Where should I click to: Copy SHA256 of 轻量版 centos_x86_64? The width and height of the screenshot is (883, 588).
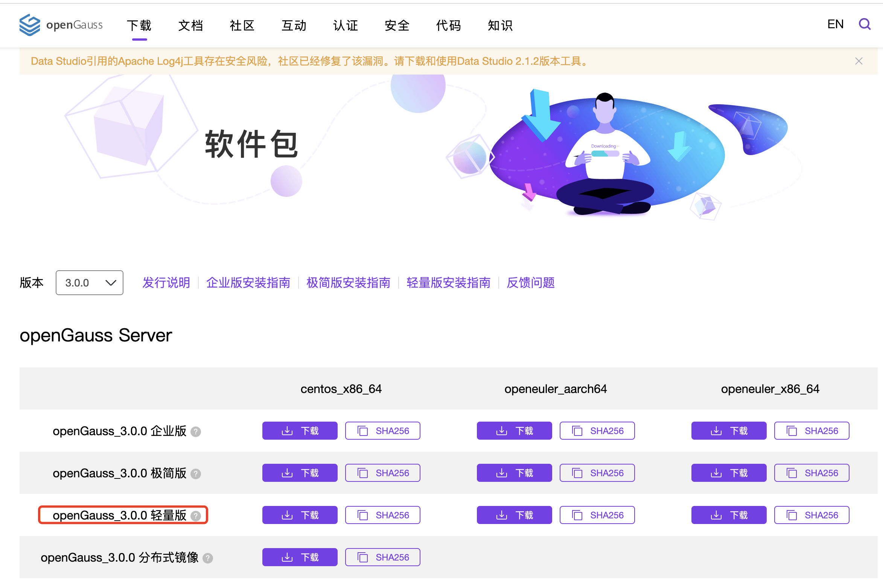point(383,515)
